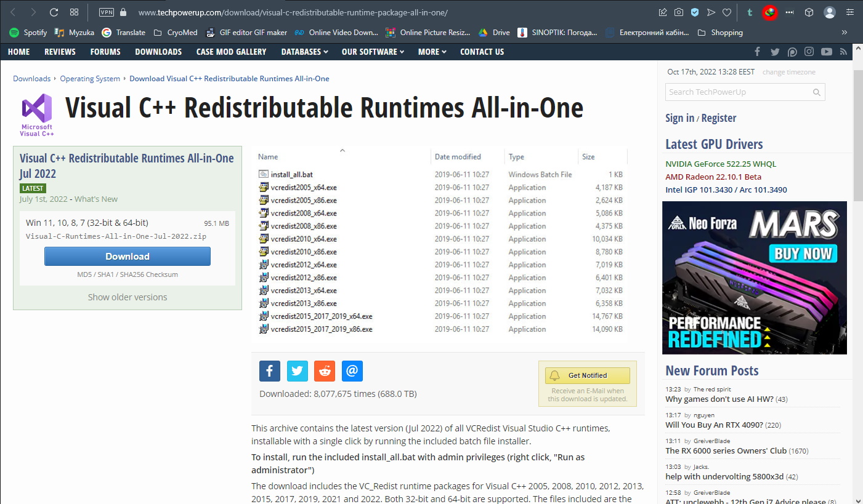Open FORUMS from the navigation bar
The width and height of the screenshot is (863, 504).
point(105,52)
